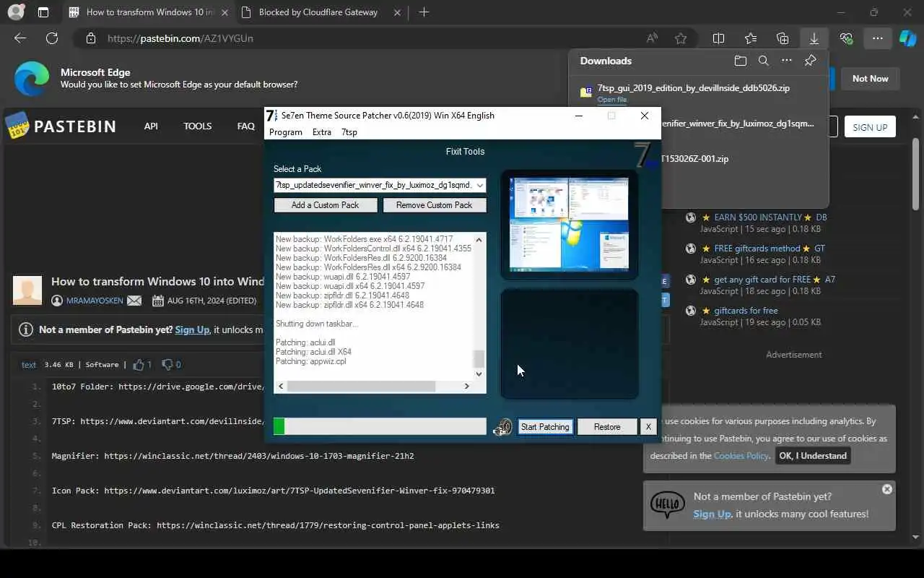Open the Program menu in 7TSP
Screen dimensions: 924x578
coord(286,132)
